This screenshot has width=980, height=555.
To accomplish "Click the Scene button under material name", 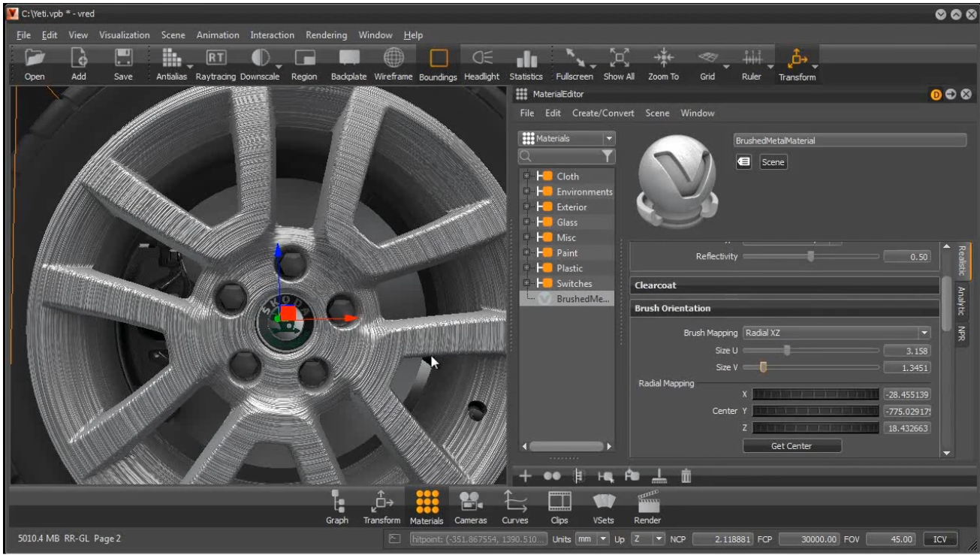I will (773, 161).
